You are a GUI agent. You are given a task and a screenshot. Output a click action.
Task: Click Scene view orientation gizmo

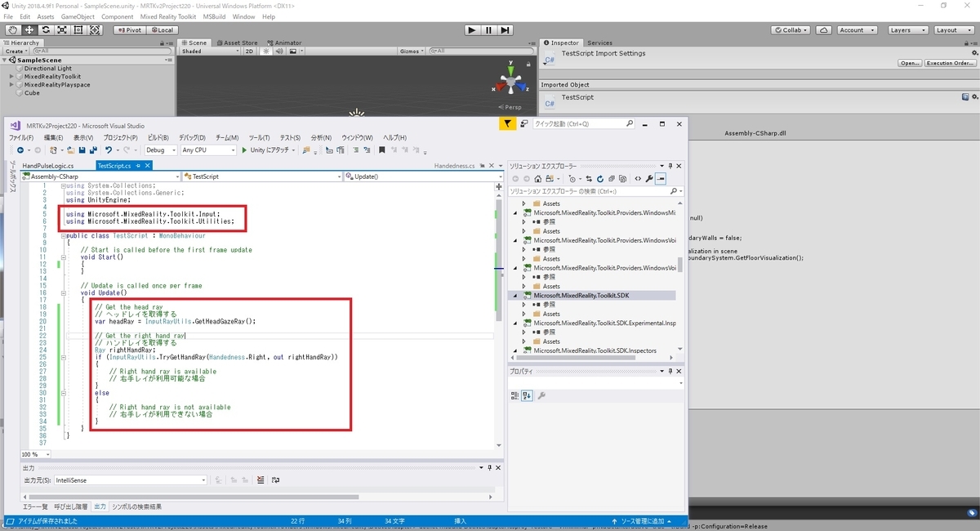tap(510, 83)
